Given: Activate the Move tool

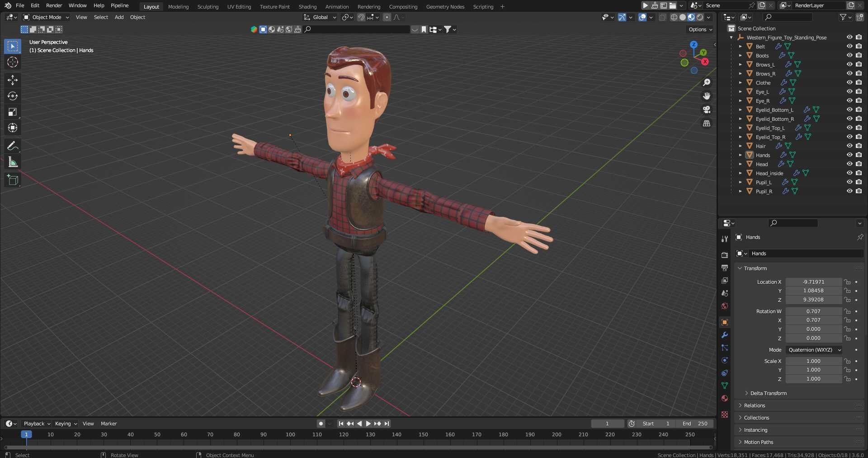Looking at the screenshot, I should [x=13, y=80].
